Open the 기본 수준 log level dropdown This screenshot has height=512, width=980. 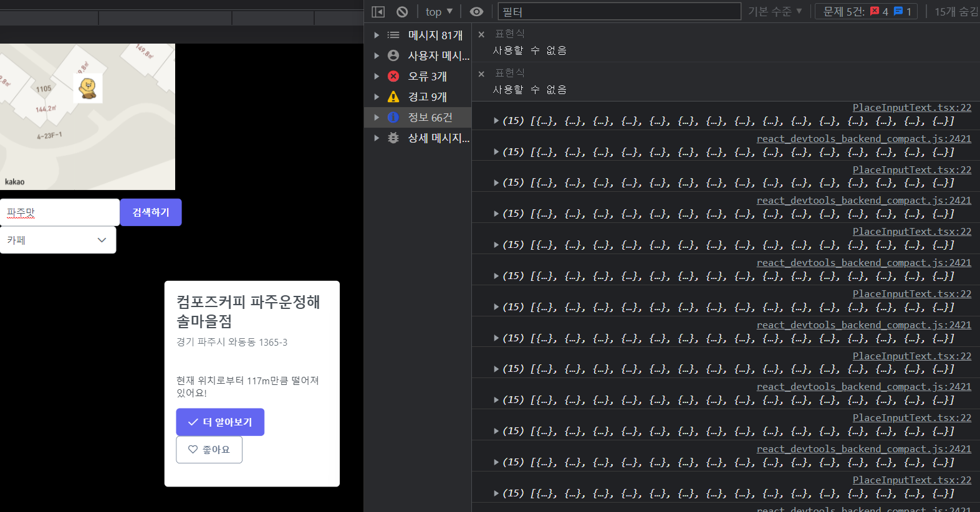(x=775, y=12)
